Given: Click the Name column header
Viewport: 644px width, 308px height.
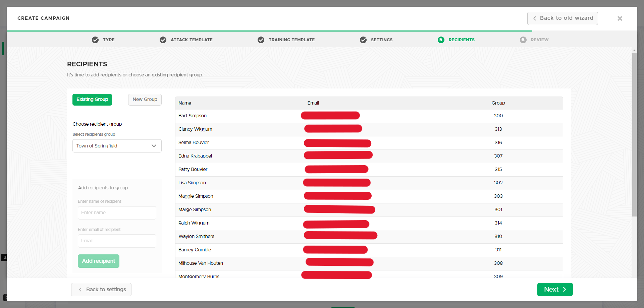Looking at the screenshot, I should tap(185, 103).
